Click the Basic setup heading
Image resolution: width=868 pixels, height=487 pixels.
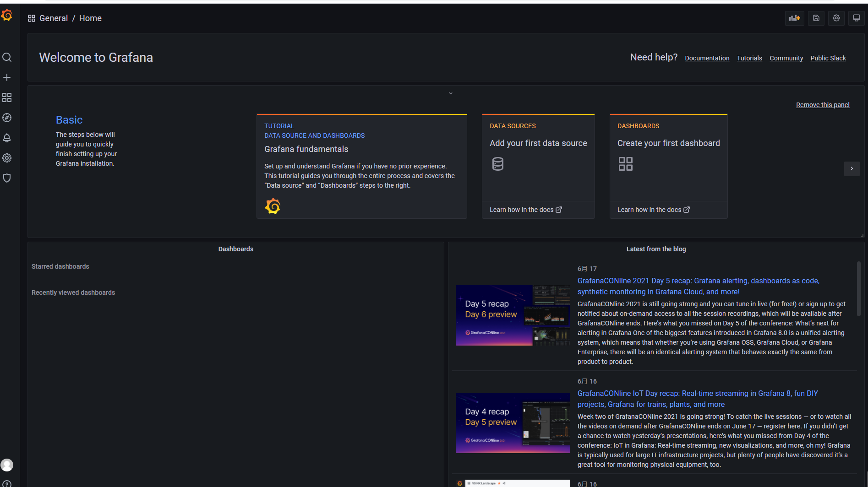pos(69,120)
